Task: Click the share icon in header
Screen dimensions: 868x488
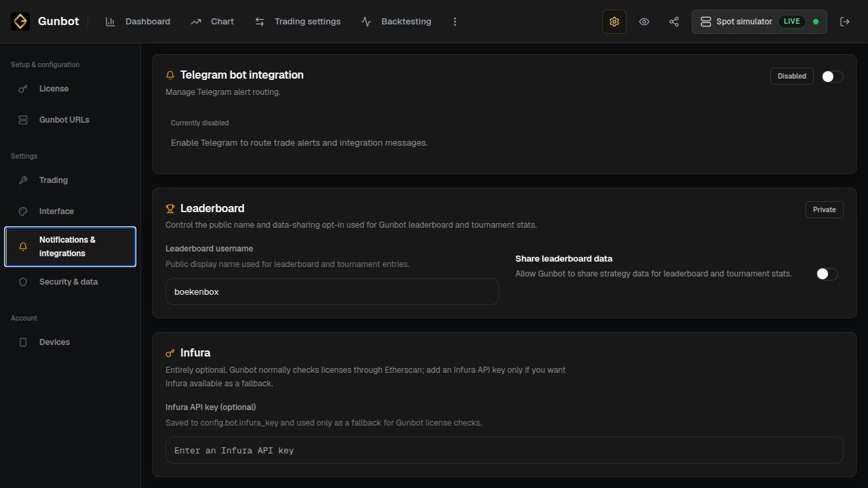Action: [x=674, y=22]
